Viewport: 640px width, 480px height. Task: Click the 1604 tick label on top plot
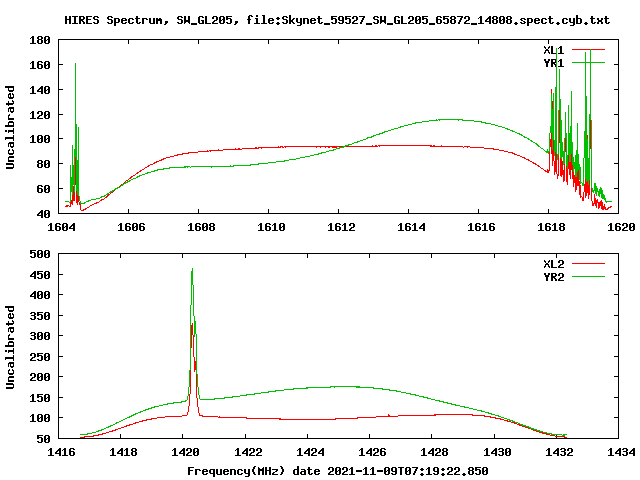[61, 227]
